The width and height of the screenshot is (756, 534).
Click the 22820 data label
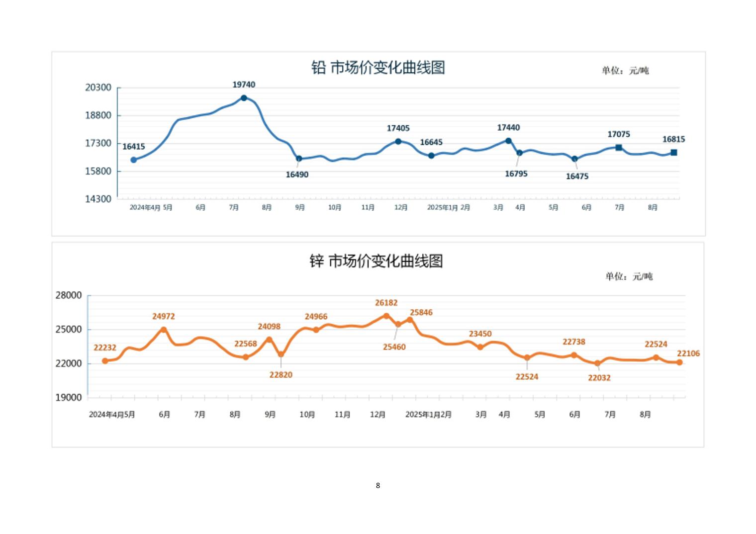point(281,375)
